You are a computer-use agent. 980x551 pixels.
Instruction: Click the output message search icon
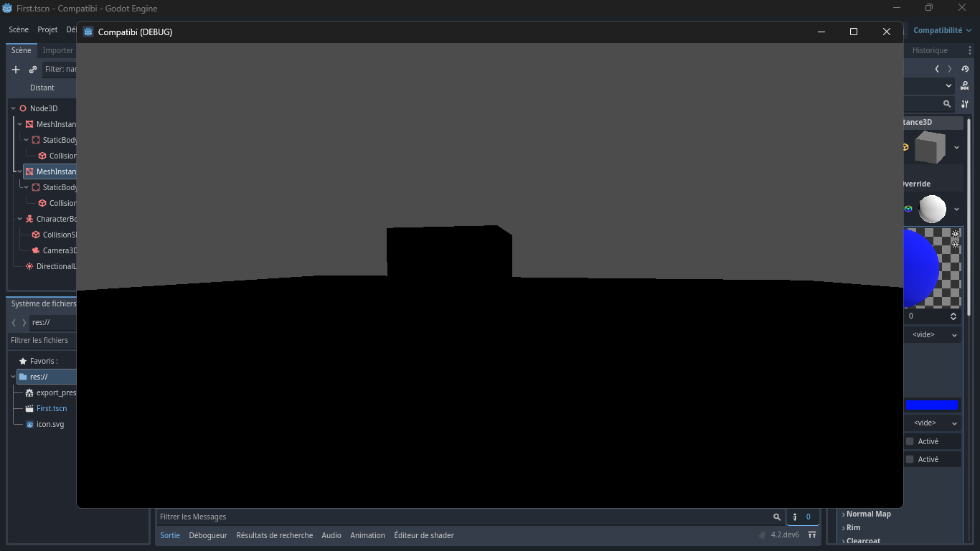click(x=776, y=517)
